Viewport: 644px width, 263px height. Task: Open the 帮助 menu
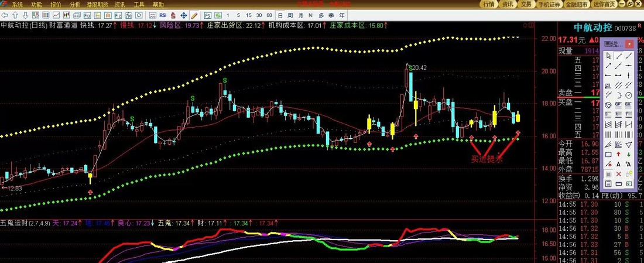pos(158,5)
